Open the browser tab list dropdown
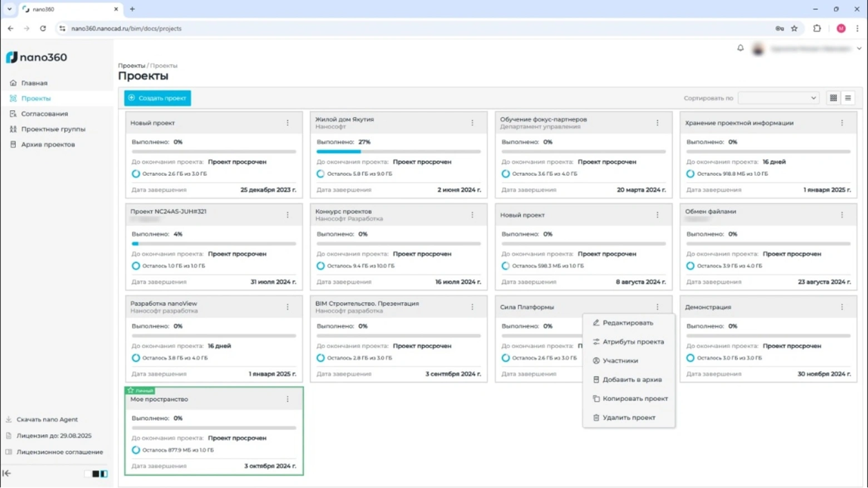This screenshot has height=488, width=868. (9, 9)
